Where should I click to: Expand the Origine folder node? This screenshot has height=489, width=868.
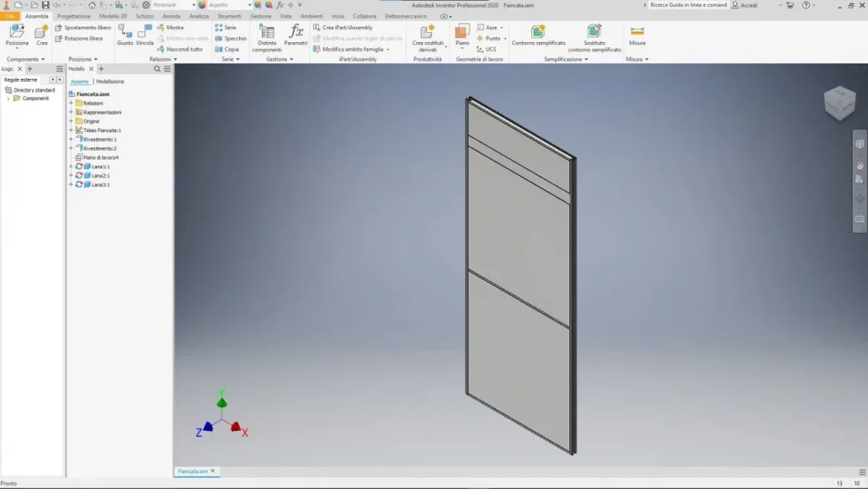[x=71, y=121]
